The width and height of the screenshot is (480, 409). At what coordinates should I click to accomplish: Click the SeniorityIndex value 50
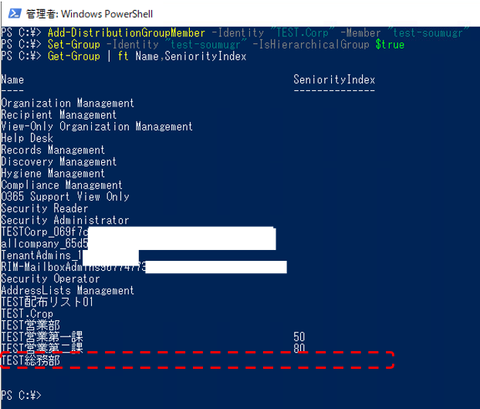coord(299,337)
